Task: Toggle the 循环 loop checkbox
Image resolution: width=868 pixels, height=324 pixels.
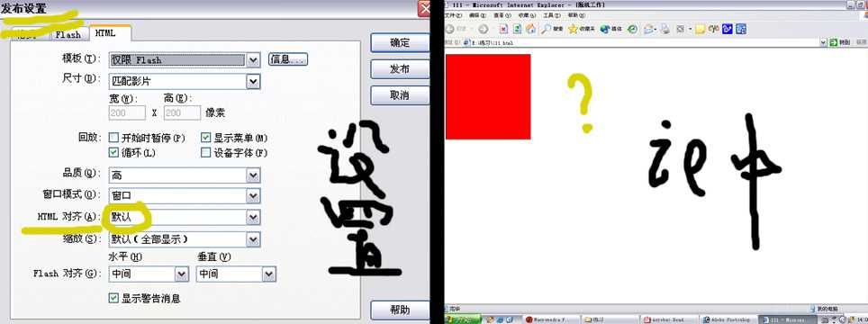Action: [x=114, y=152]
